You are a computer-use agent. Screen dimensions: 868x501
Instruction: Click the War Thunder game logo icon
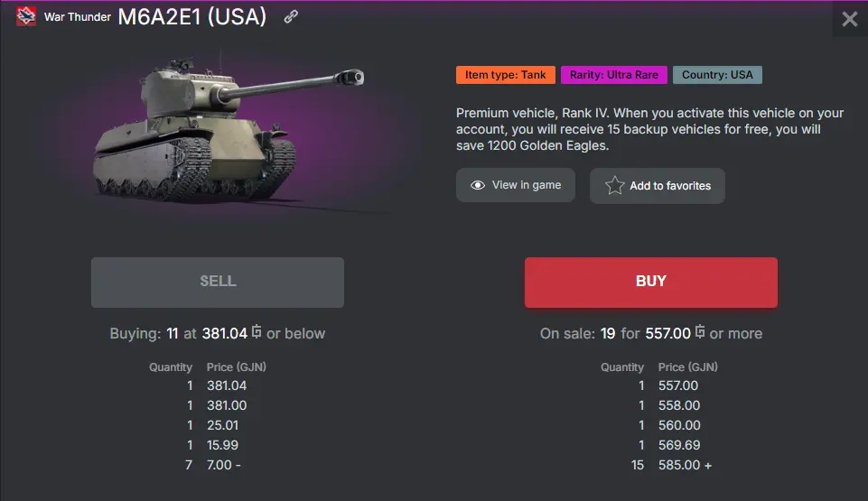pyautogui.click(x=26, y=16)
